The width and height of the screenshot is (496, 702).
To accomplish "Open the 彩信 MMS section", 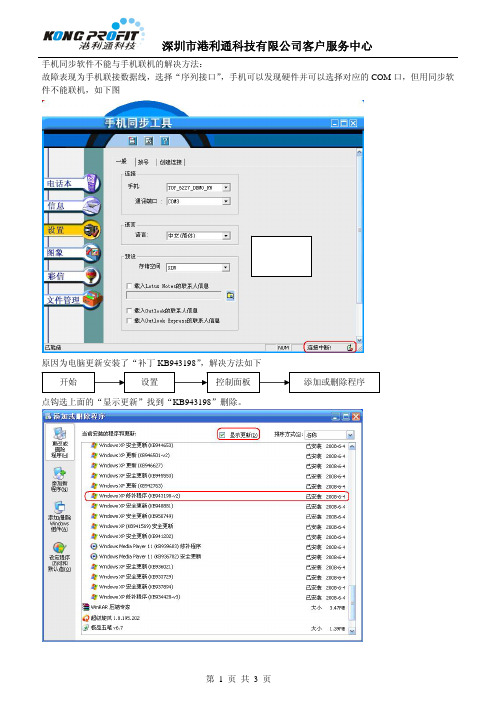I will (72, 276).
